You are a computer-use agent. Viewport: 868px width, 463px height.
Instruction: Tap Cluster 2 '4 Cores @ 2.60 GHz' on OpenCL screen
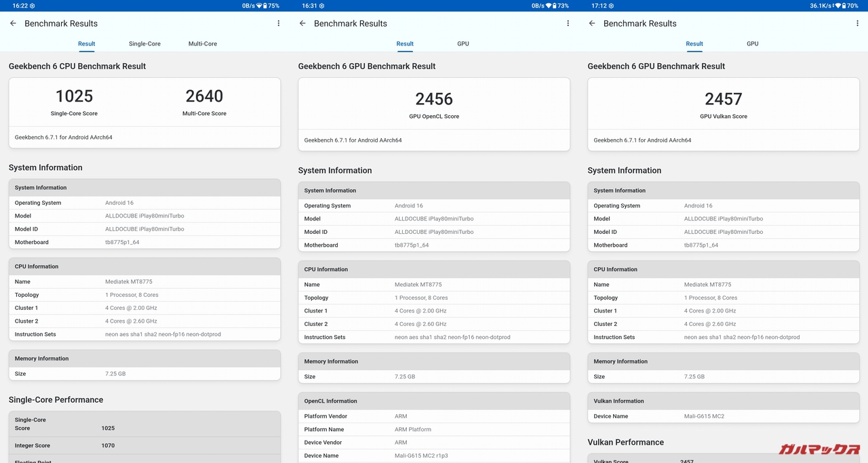(434, 324)
